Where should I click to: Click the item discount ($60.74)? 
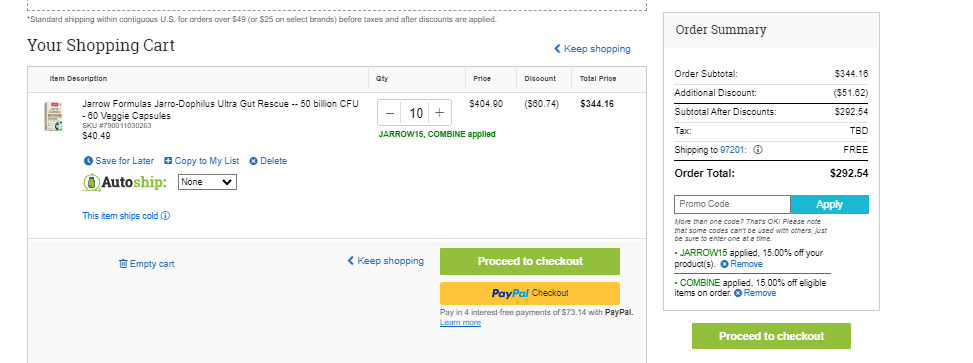(x=542, y=104)
